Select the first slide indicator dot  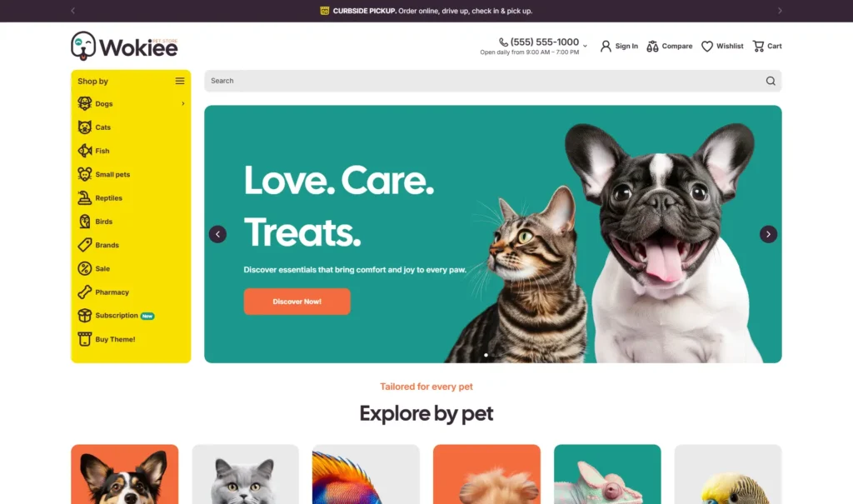click(486, 355)
